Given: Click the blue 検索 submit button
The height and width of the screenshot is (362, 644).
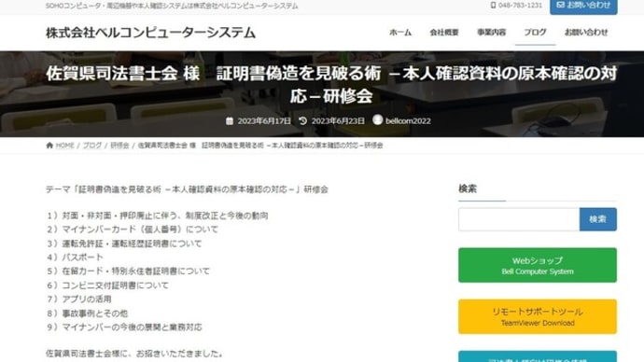Looking at the screenshot, I should 598,219.
